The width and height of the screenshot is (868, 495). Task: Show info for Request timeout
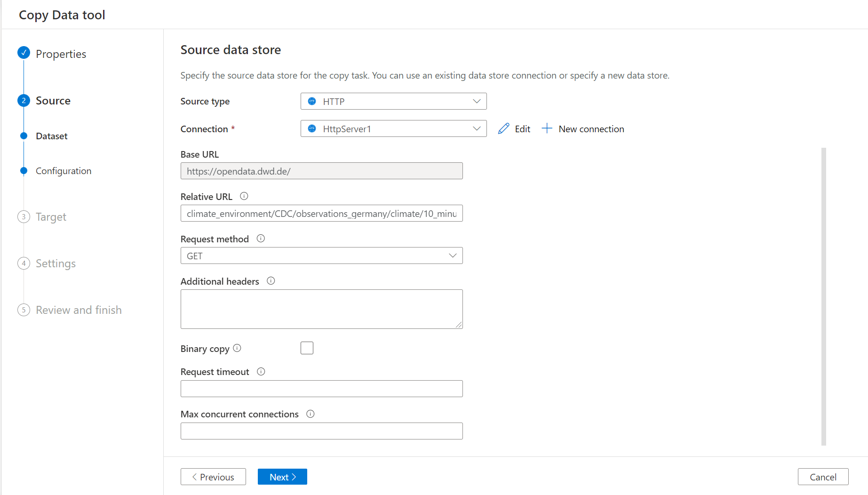[261, 372]
